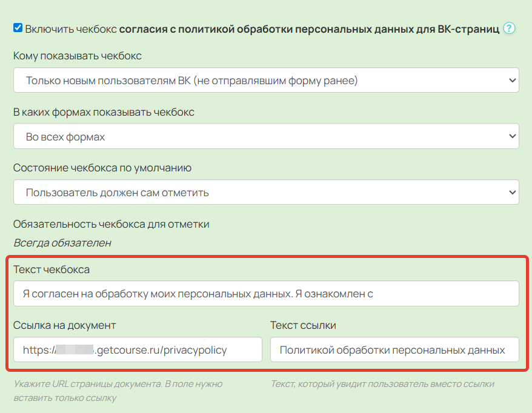Expand the 'В каких формах показывать чекбокс' selector
The height and width of the screenshot is (413, 532).
pyautogui.click(x=267, y=136)
